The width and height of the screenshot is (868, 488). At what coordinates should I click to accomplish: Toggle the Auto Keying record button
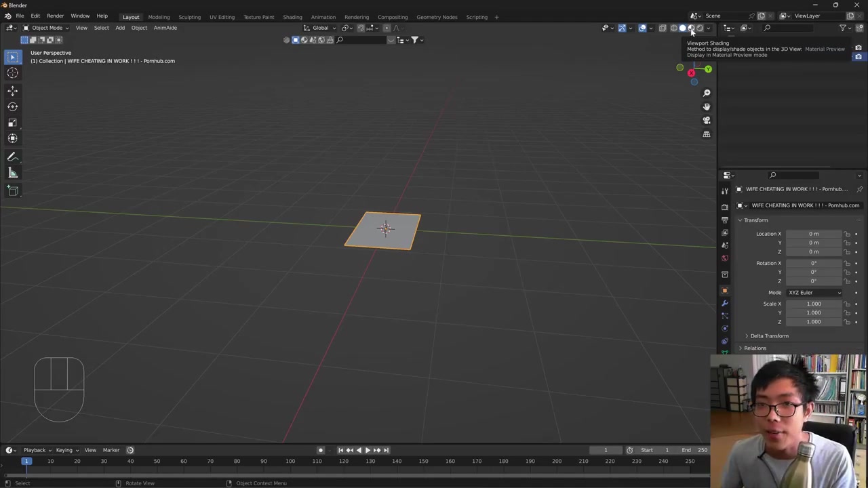click(321, 450)
